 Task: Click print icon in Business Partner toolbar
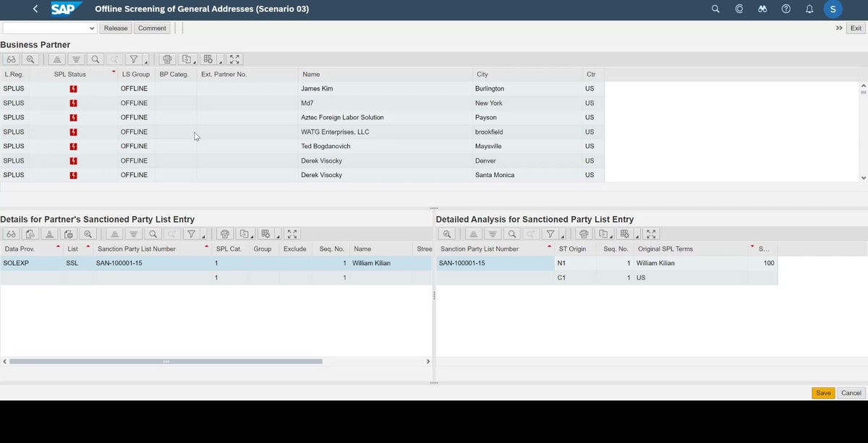(x=167, y=59)
